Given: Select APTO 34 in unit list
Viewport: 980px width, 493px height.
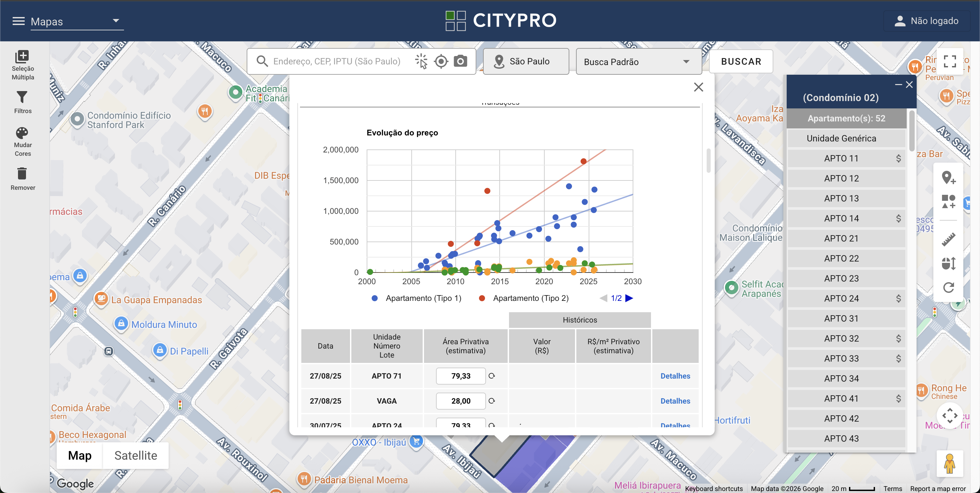Looking at the screenshot, I should point(846,379).
